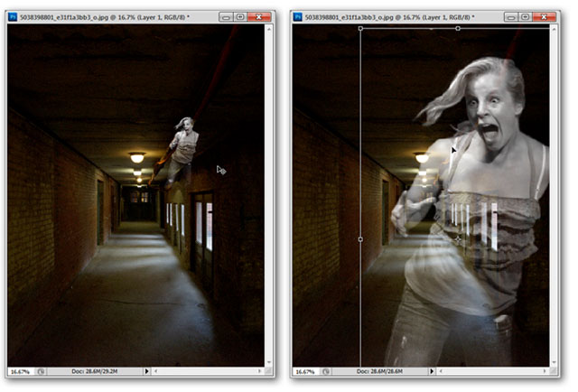This screenshot has height=392, width=578.
Task: Close the right document window
Action: click(x=544, y=17)
